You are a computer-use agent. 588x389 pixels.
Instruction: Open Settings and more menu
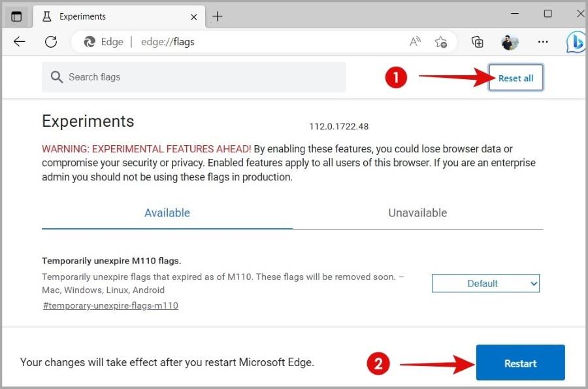click(543, 42)
